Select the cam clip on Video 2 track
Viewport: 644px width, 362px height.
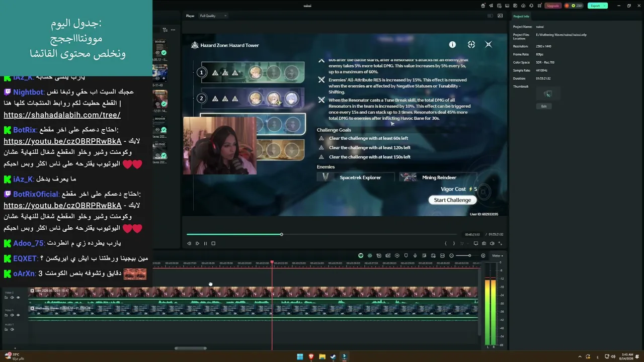click(253, 295)
